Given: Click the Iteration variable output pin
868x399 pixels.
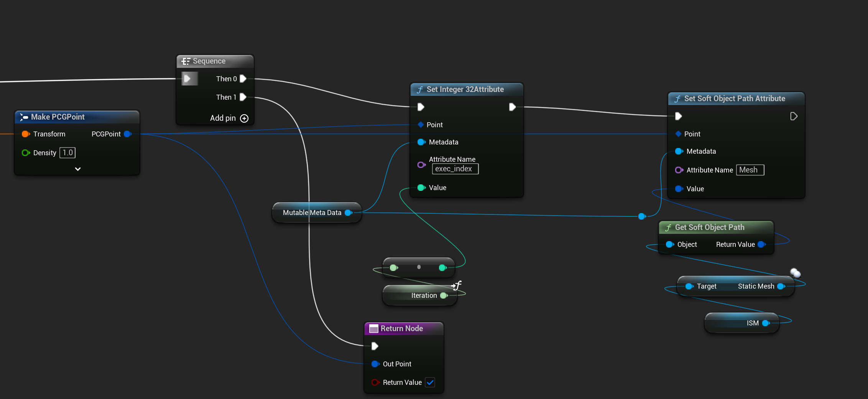Looking at the screenshot, I should (x=444, y=296).
